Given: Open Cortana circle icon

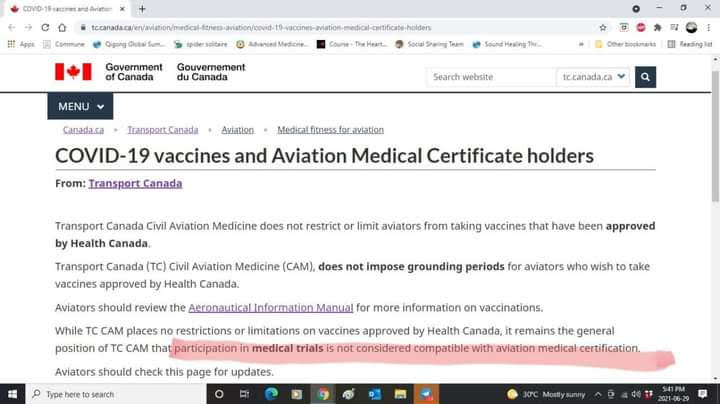Looking at the screenshot, I should click(219, 394).
